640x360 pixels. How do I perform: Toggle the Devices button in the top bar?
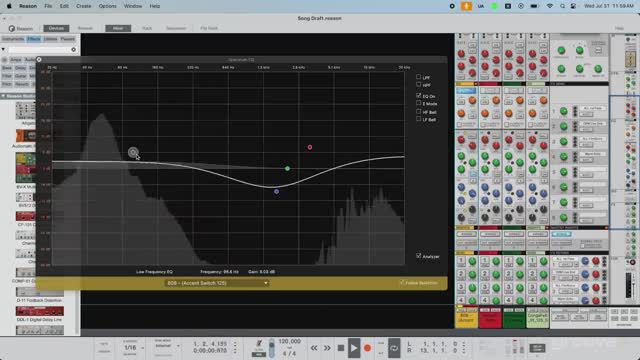click(56, 28)
